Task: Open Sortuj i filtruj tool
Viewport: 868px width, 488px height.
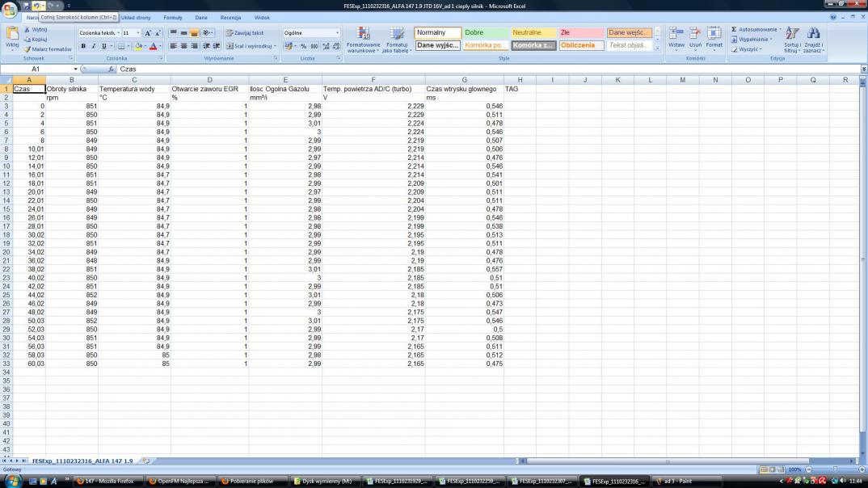Action: pyautogui.click(x=792, y=40)
